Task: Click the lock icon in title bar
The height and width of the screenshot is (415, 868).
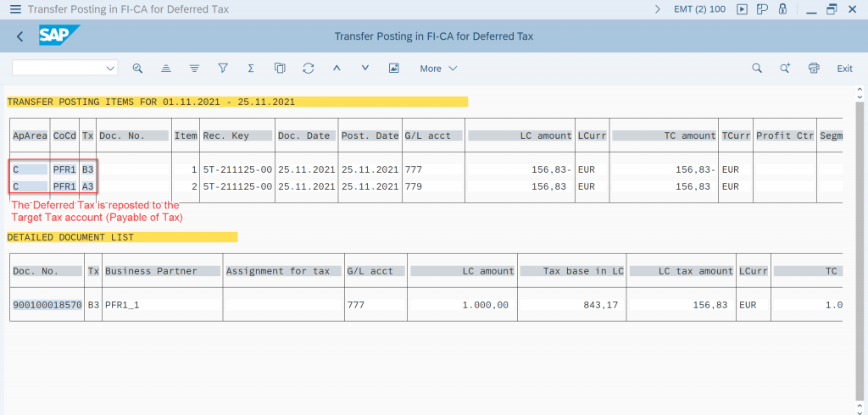Action: 782,9
